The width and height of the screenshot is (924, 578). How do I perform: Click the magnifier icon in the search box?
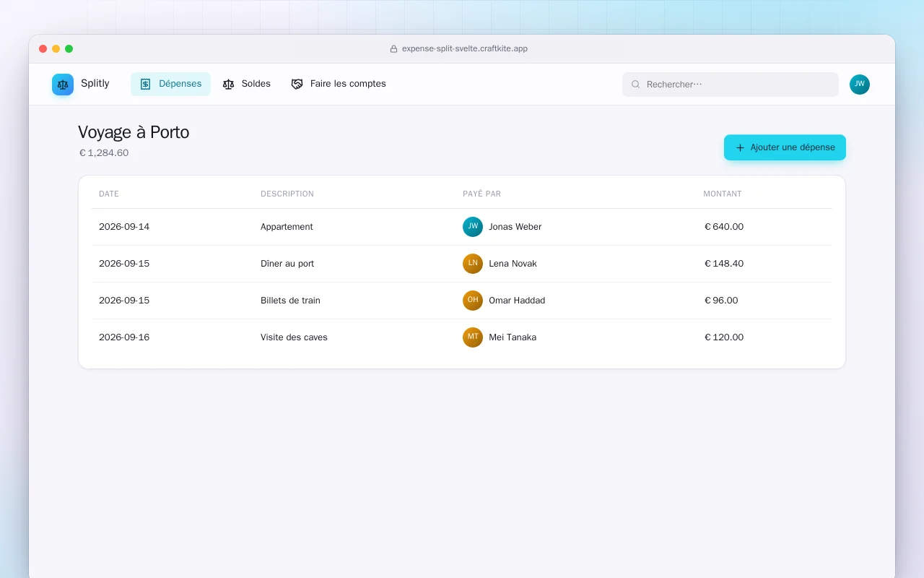[x=636, y=85]
